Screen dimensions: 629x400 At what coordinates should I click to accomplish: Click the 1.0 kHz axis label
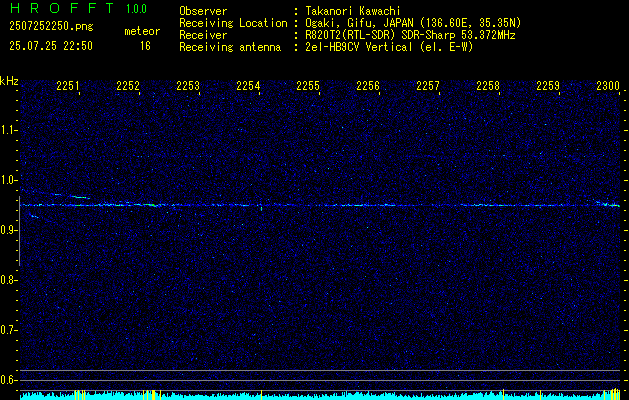(x=8, y=181)
